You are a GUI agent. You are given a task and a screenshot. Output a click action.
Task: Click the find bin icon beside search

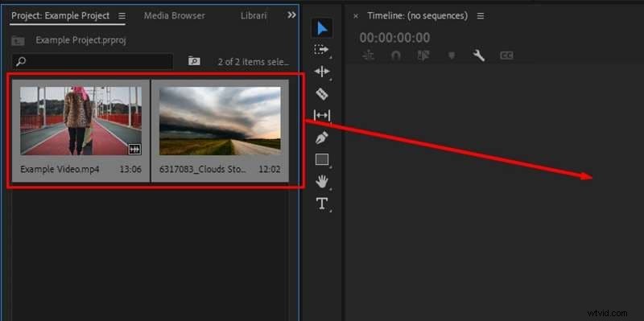coord(194,61)
